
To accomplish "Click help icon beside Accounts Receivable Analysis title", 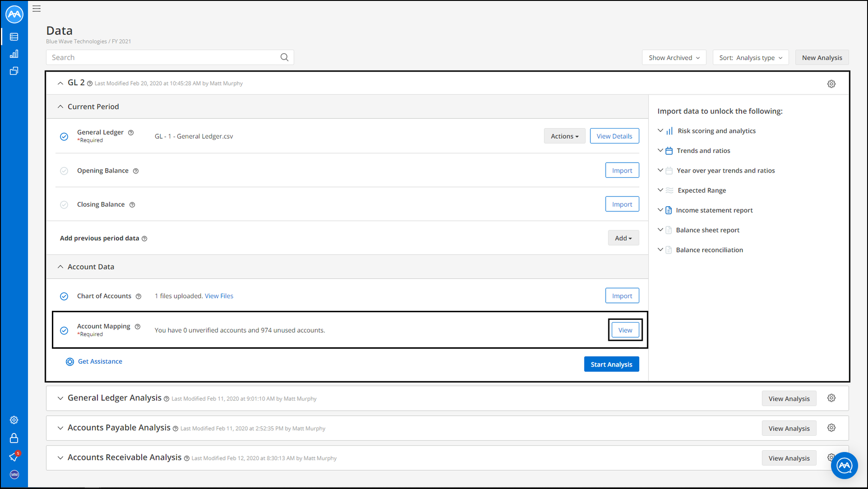I will pos(187,459).
